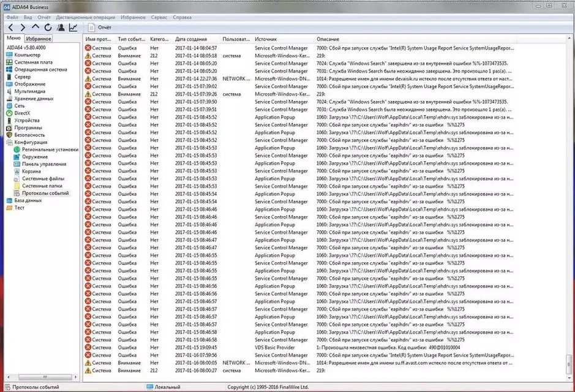Click the Отчёт report toolbar button
The height and width of the screenshot is (392, 575).
coord(100,28)
